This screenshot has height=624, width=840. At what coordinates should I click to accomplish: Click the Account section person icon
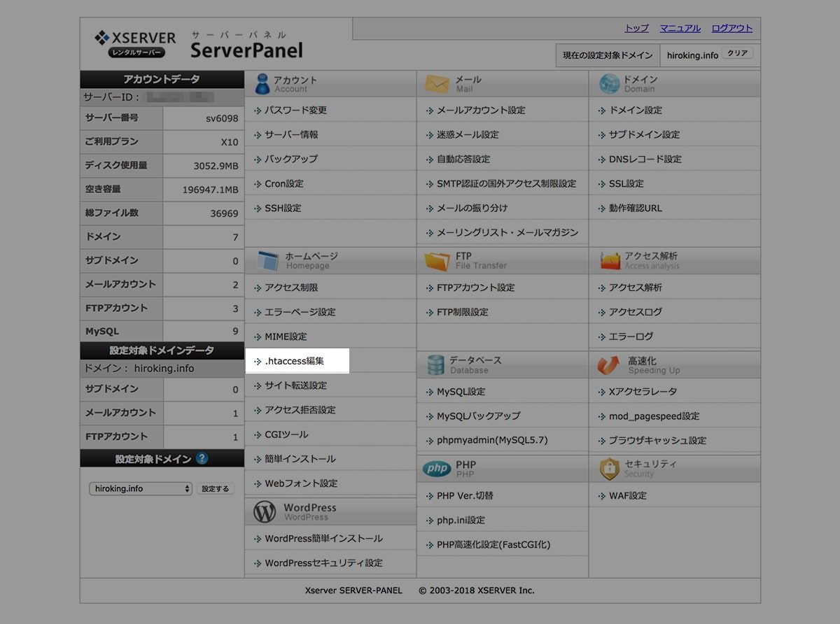262,84
